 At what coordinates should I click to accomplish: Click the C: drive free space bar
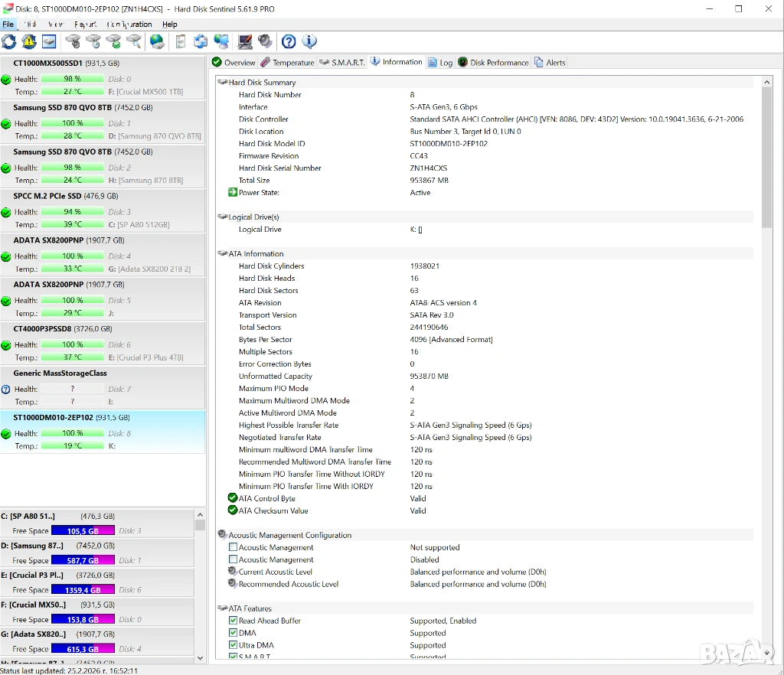(x=83, y=530)
